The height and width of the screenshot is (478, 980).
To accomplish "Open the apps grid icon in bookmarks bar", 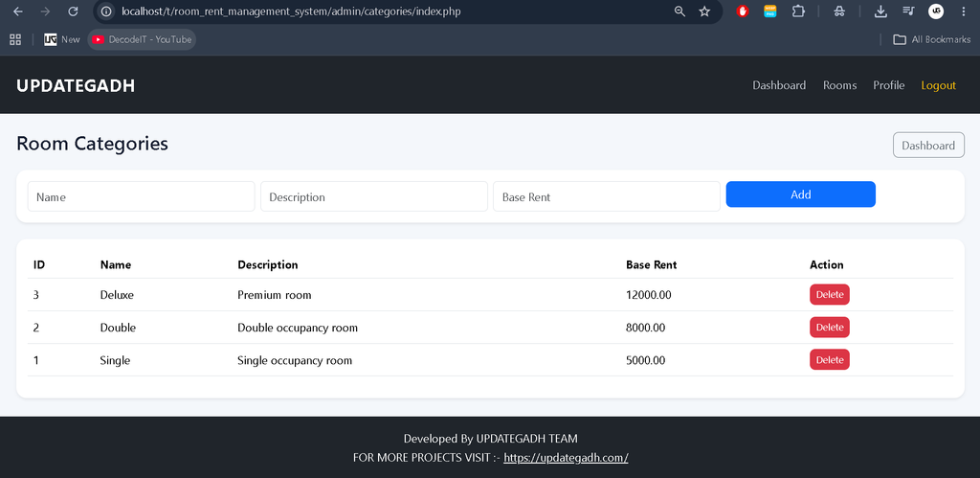I will (15, 39).
